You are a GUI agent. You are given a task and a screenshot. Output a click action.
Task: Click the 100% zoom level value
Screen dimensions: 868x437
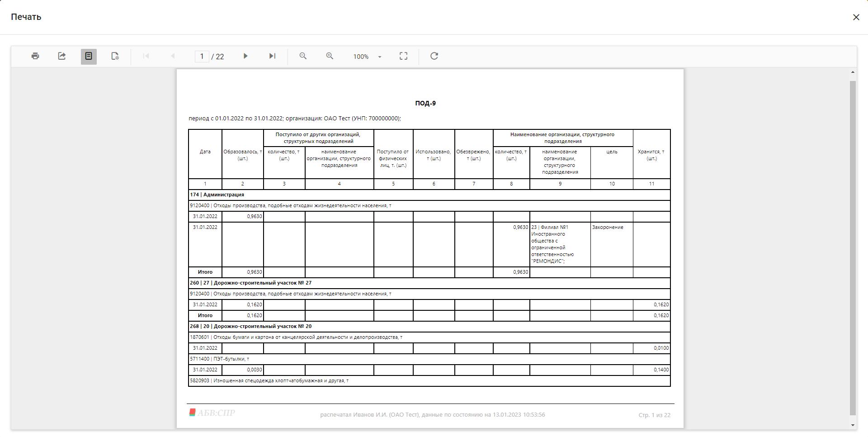coord(361,57)
